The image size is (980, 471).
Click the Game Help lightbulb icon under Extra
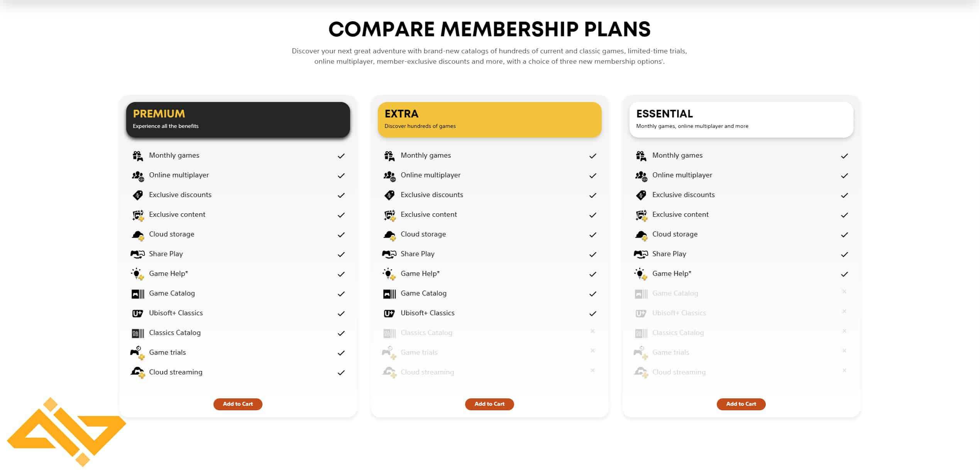pyautogui.click(x=389, y=274)
